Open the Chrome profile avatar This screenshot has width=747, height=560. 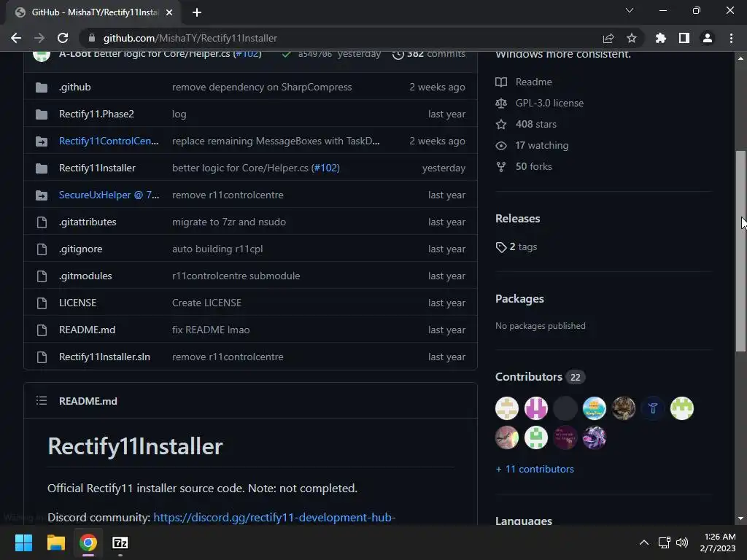(x=708, y=38)
